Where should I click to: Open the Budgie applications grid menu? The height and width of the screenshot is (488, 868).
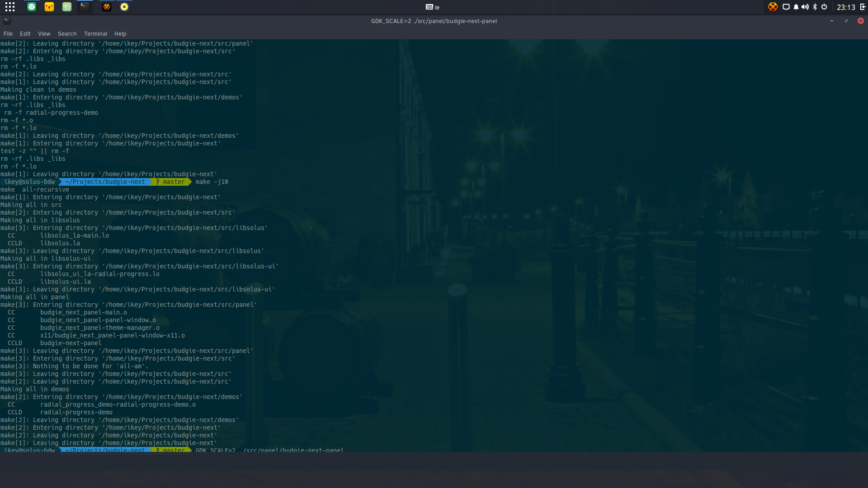click(10, 7)
